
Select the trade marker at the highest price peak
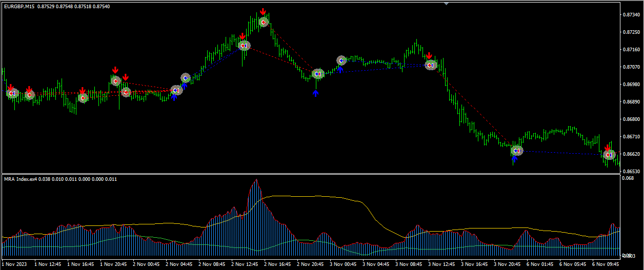click(264, 22)
